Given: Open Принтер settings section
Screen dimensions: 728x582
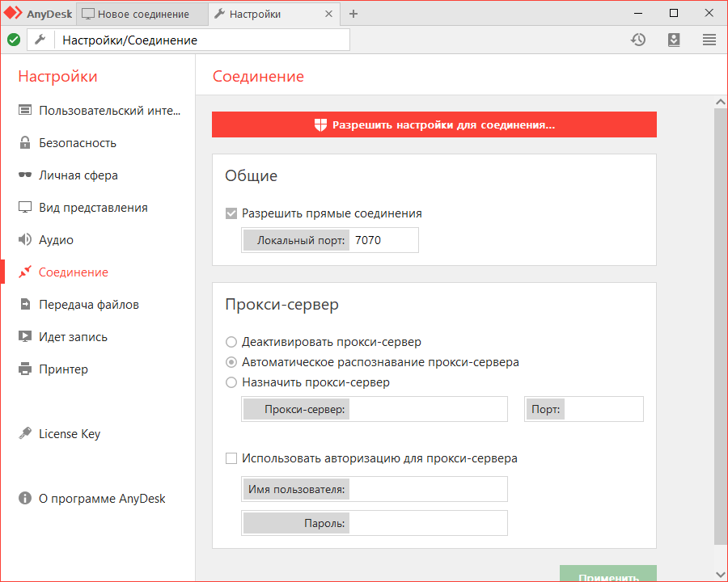Looking at the screenshot, I should [98, 369].
